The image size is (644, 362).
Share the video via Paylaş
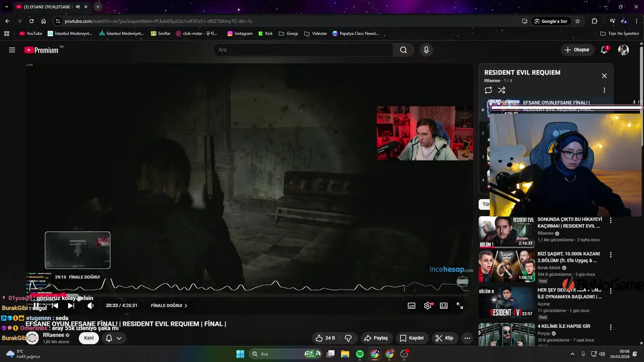(376, 338)
